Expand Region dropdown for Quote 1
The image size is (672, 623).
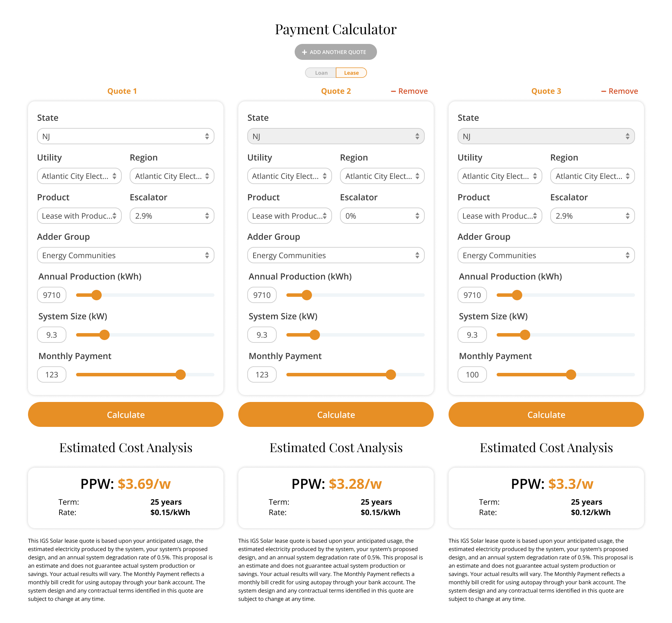[171, 176]
